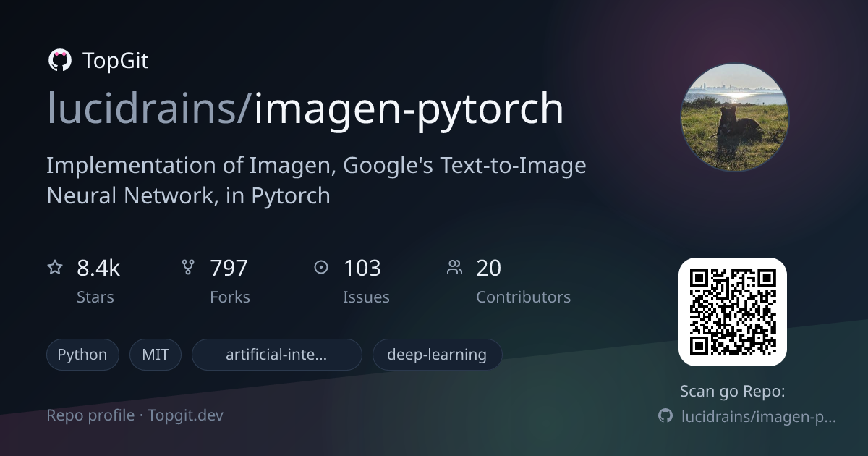Open the lucidrains/imagen-p... link under QR
The image size is (868, 456).
759,417
